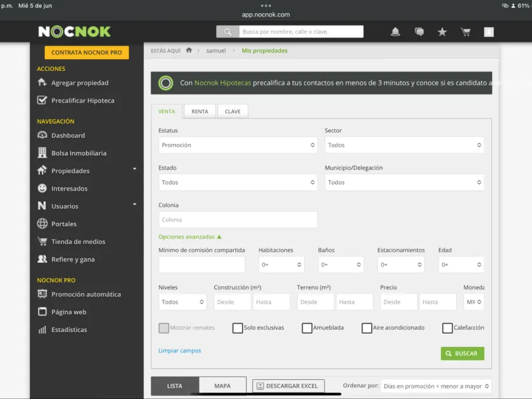Viewport: 532px width, 399px height.
Task: Click the Bolsa Inmobiliaria building icon
Action: pos(42,153)
